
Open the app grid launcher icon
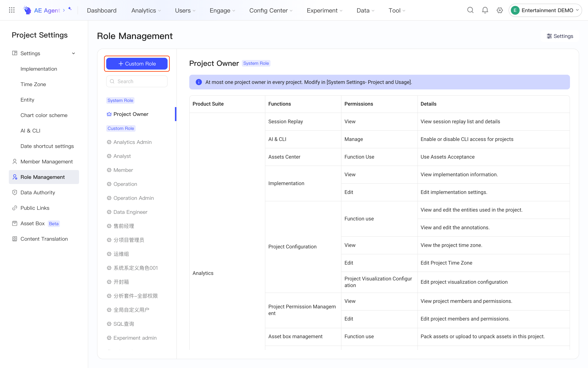[x=12, y=10]
